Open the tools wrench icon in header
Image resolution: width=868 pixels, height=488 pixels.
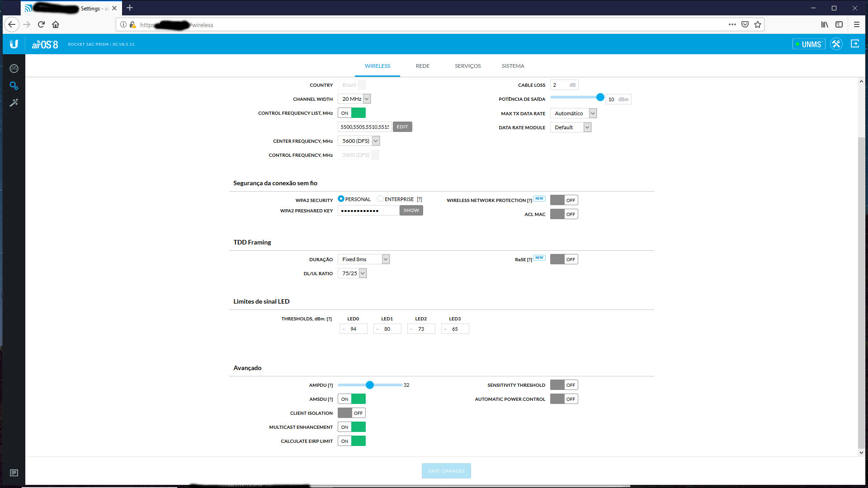pos(836,44)
